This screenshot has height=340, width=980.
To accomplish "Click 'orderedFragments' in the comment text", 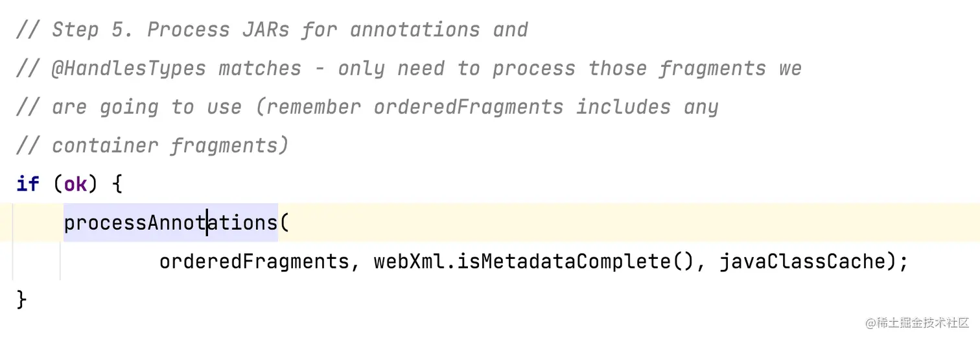I will click(469, 107).
